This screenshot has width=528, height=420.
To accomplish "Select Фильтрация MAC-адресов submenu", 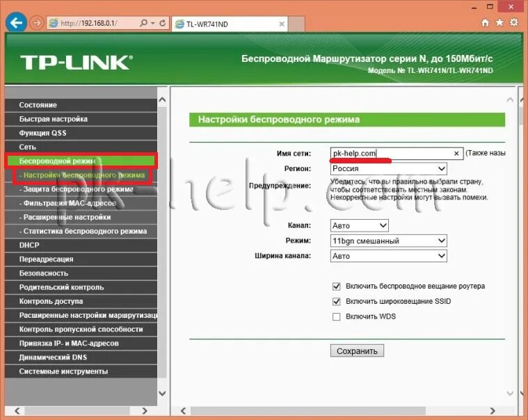I will 81,203.
